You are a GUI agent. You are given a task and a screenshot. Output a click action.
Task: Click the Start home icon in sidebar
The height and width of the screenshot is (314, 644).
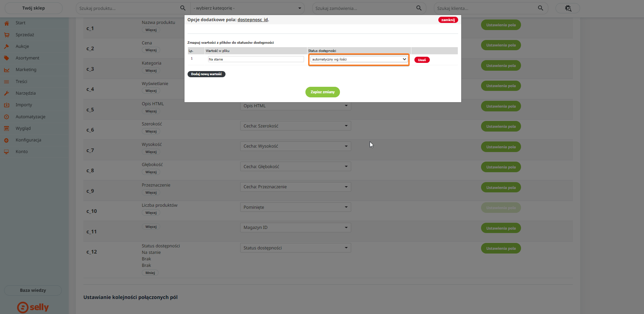pyautogui.click(x=6, y=23)
